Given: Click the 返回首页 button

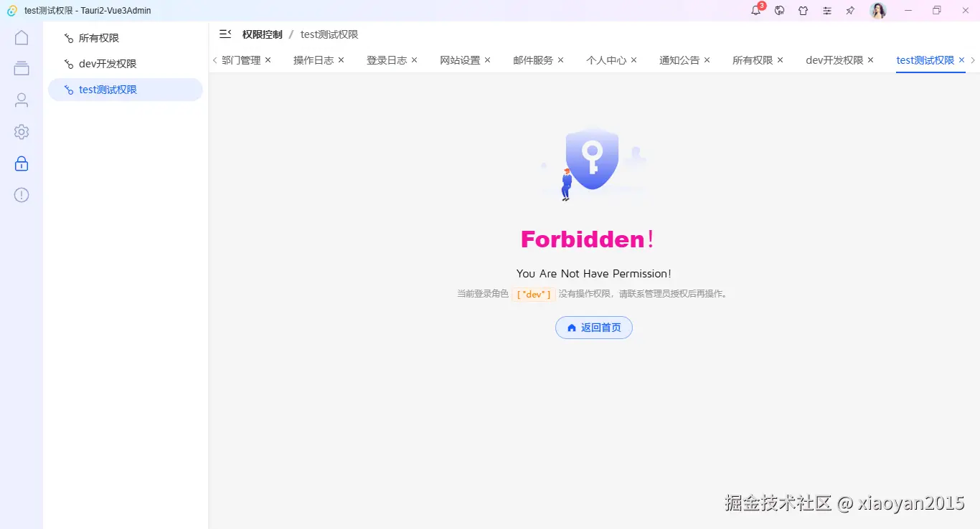Looking at the screenshot, I should click(x=593, y=328).
